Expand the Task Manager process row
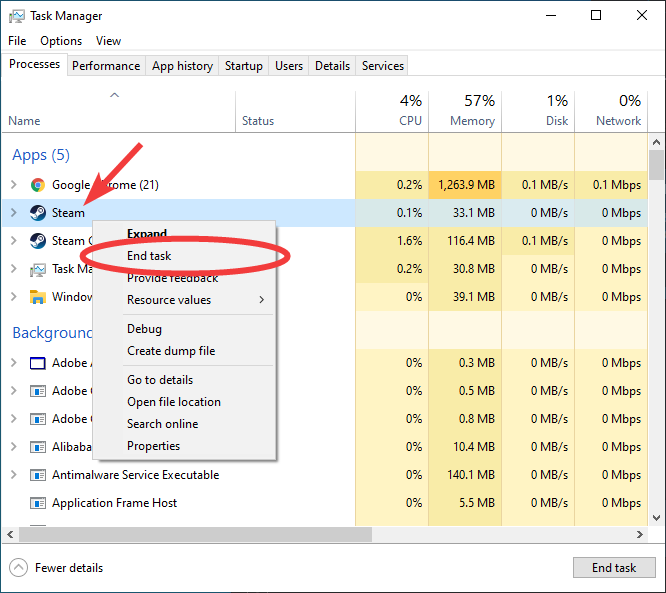Screen dimensions: 666x593 click(x=14, y=269)
